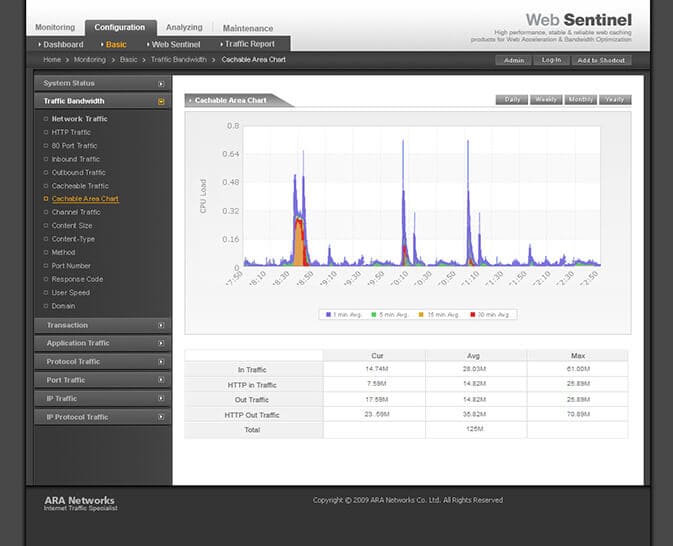Screen dimensions: 673x546
Task: Switch to the Configuration tab
Action: 120,27
